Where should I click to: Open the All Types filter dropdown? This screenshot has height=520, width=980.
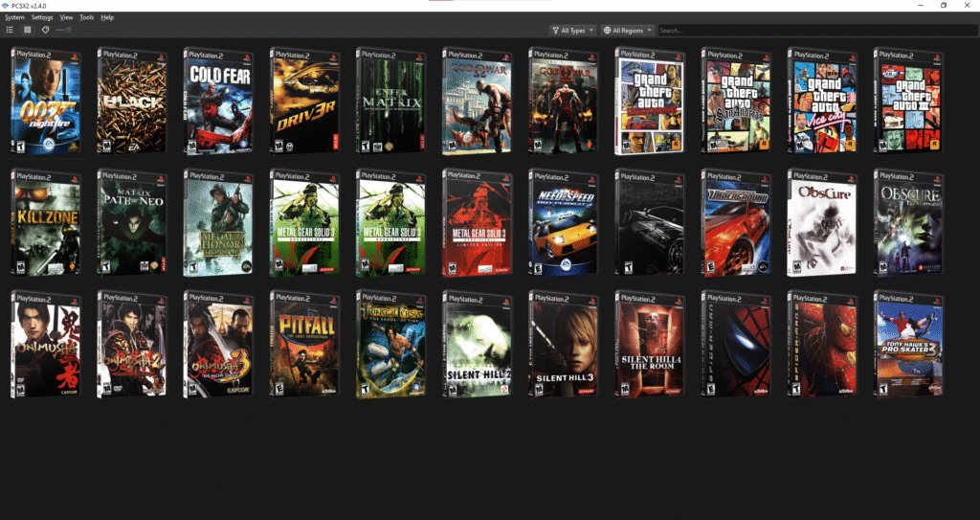pyautogui.click(x=572, y=30)
